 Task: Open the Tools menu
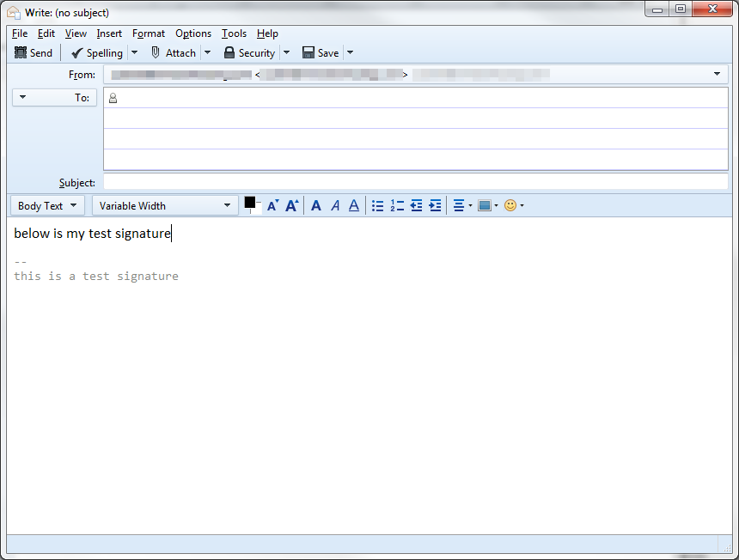(235, 33)
